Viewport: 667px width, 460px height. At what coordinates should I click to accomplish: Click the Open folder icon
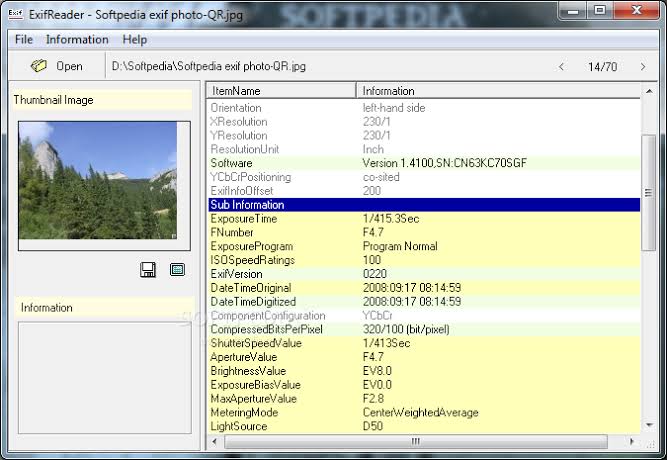39,66
